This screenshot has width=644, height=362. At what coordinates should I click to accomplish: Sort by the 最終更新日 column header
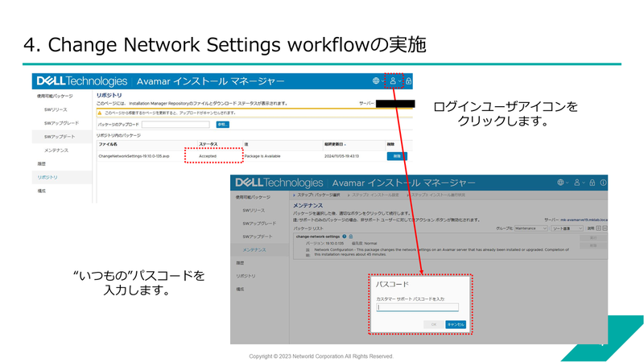click(335, 145)
